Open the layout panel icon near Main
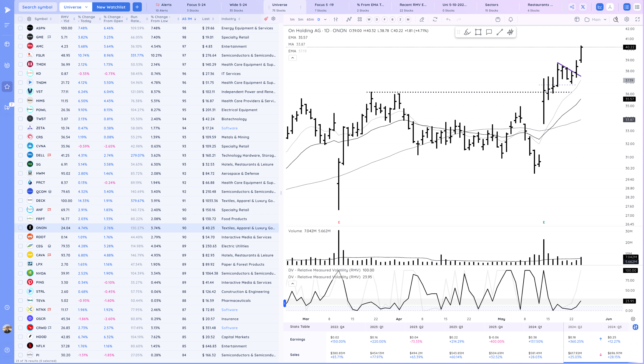The image size is (644, 364). pos(577,19)
